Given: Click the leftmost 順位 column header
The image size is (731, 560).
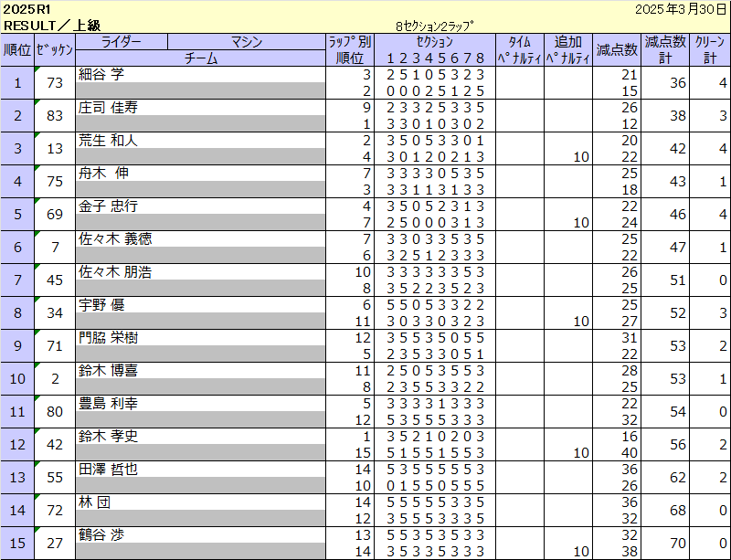Looking at the screenshot, I should point(17,49).
